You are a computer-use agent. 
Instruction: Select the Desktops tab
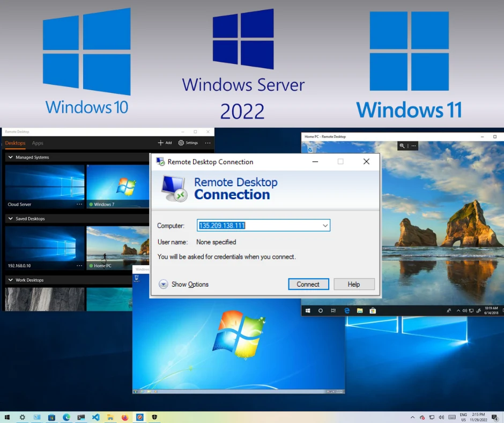[x=15, y=143]
